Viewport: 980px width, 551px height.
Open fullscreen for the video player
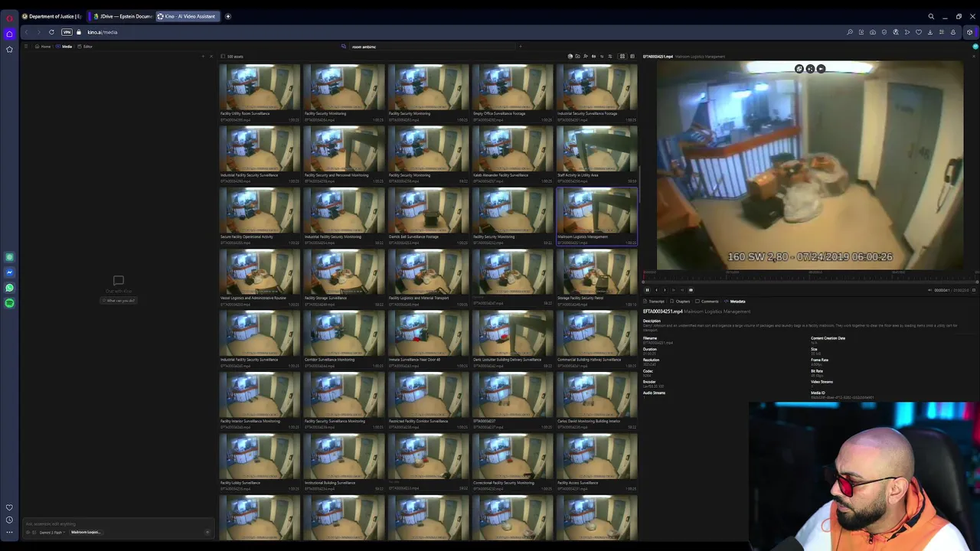point(974,290)
